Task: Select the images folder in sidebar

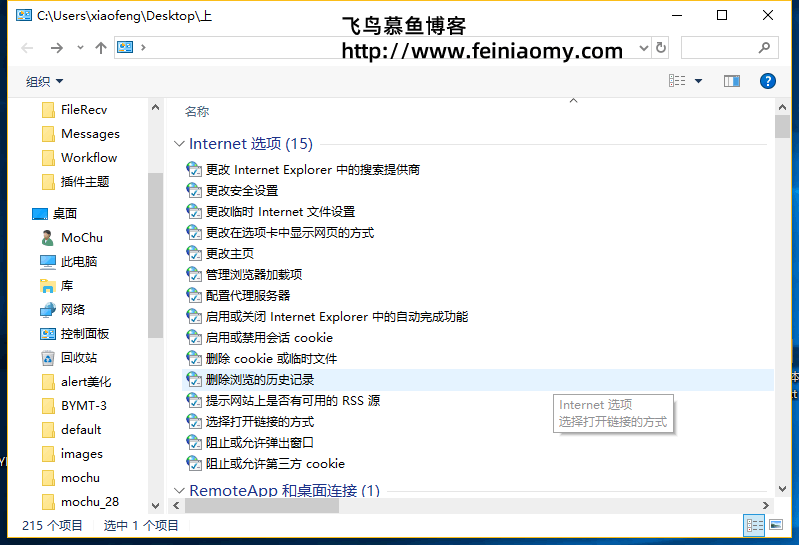Action: (72, 453)
